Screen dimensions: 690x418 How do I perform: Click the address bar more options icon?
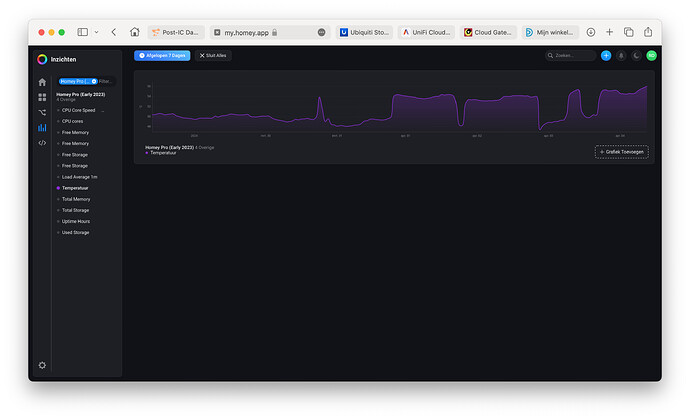(322, 32)
